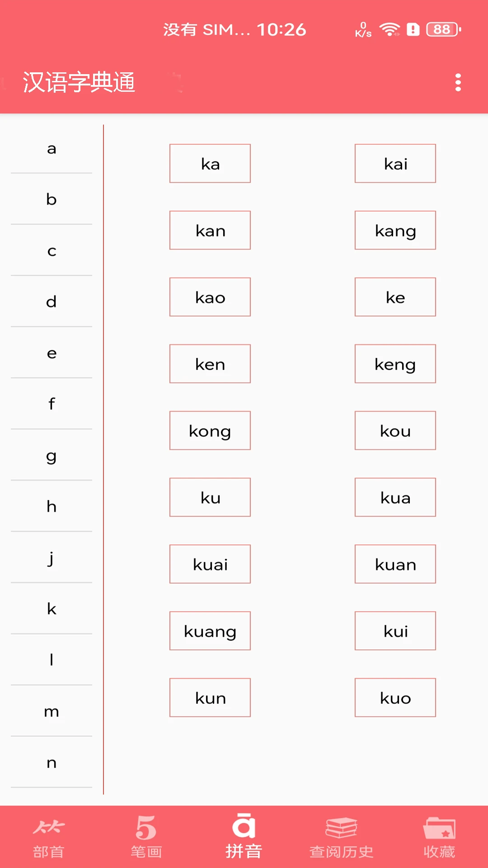This screenshot has height=868, width=488.
Task: Open the kang syllable
Action: pos(395,230)
